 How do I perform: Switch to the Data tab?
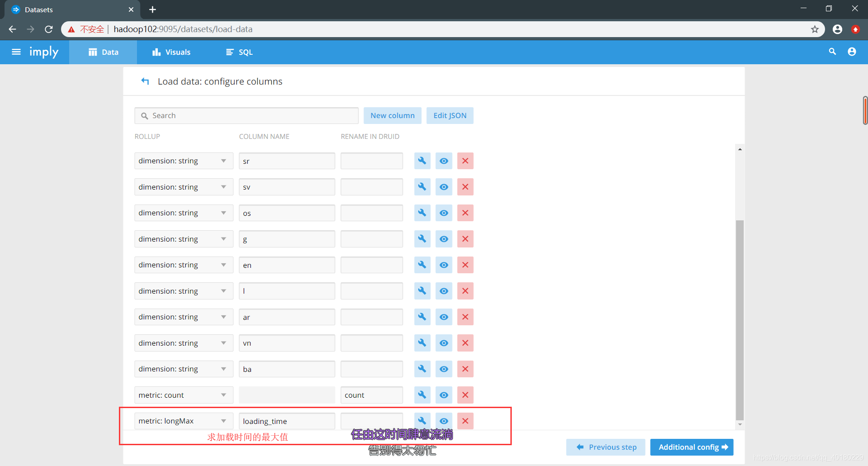pyautogui.click(x=103, y=52)
